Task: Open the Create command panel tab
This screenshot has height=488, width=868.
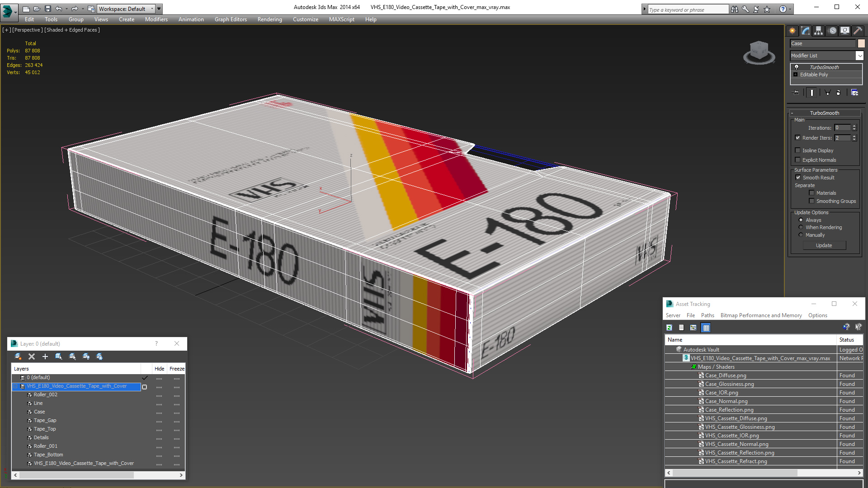Action: (x=792, y=31)
